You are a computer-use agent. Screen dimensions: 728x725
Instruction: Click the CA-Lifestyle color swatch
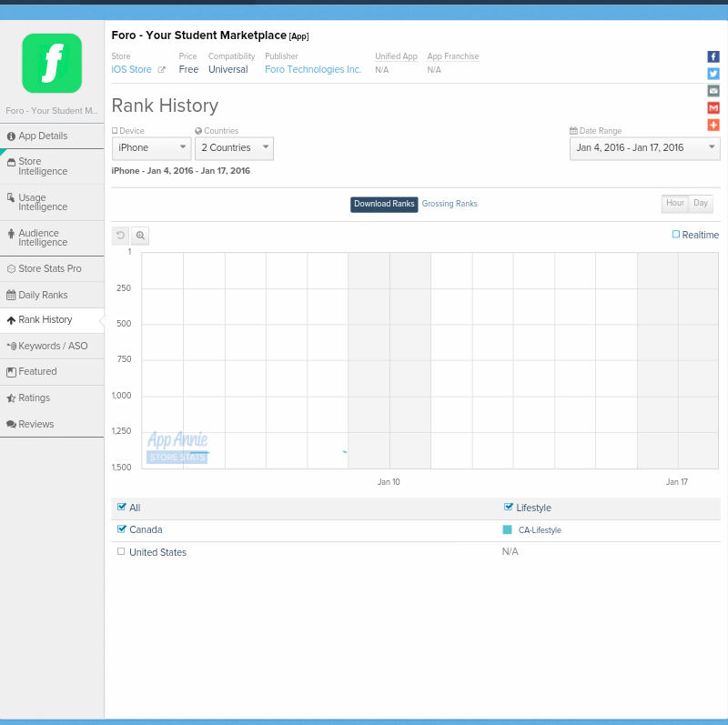(x=507, y=529)
